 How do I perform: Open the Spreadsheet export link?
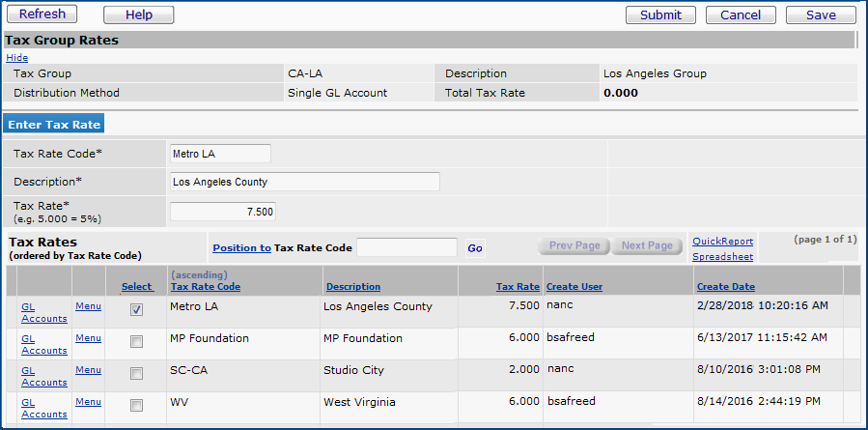722,257
